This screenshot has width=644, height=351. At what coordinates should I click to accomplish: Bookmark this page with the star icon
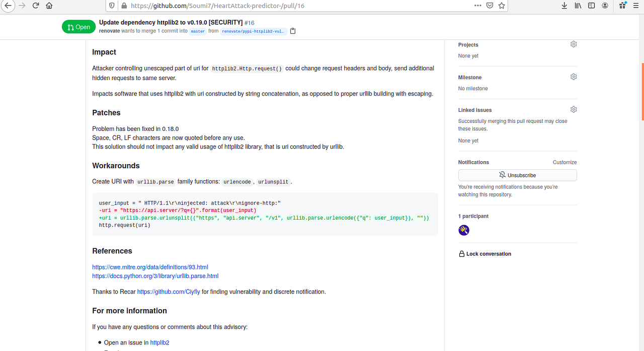tap(501, 6)
